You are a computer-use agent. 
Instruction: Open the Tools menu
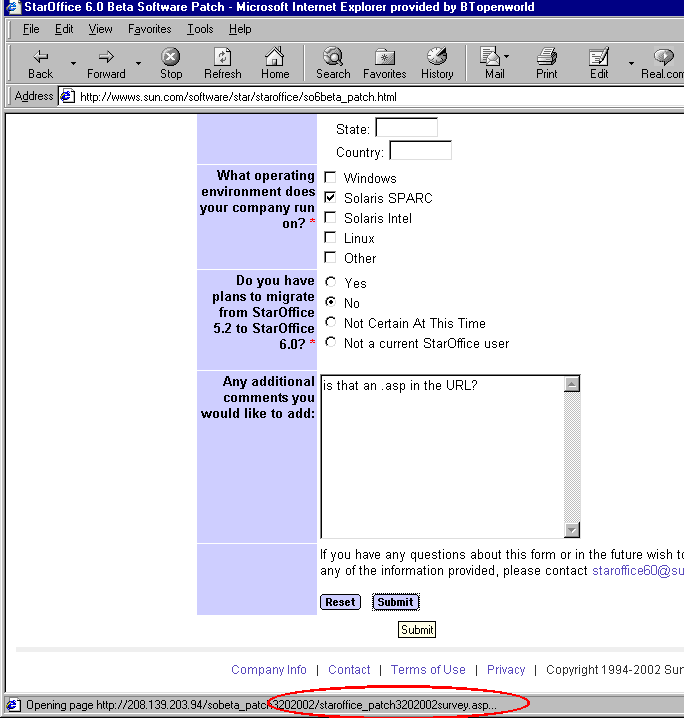pos(200,29)
